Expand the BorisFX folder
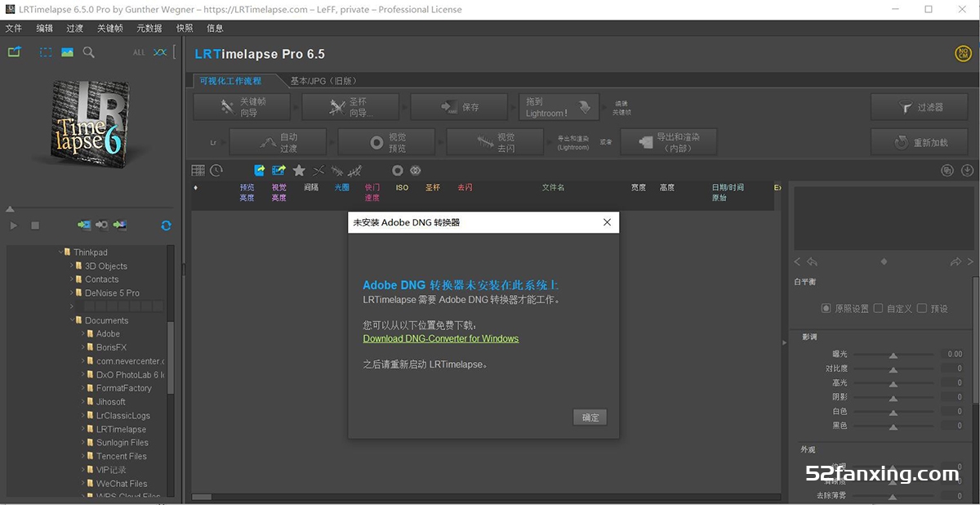980x505 pixels. 83,347
